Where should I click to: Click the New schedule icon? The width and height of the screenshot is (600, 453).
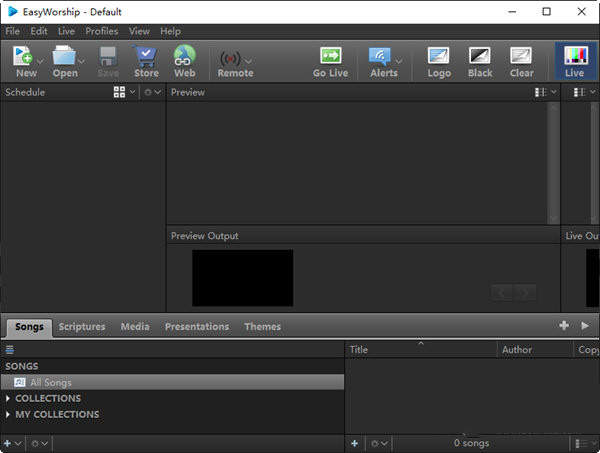(25, 58)
